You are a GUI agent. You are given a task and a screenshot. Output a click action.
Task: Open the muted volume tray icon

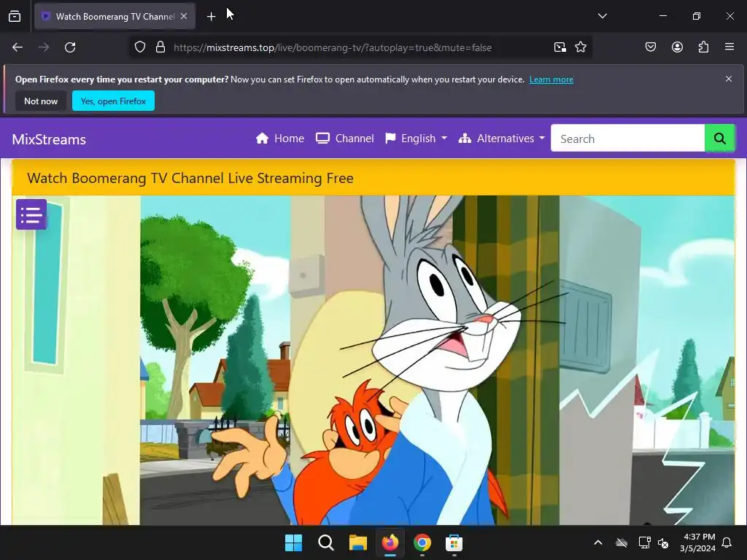(x=662, y=542)
